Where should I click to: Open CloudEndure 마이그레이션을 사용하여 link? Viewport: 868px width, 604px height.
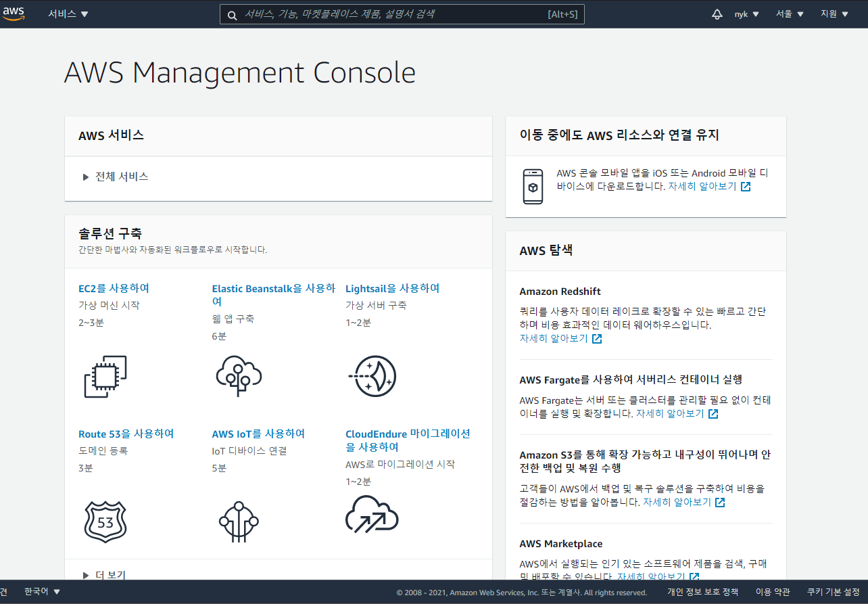(408, 440)
